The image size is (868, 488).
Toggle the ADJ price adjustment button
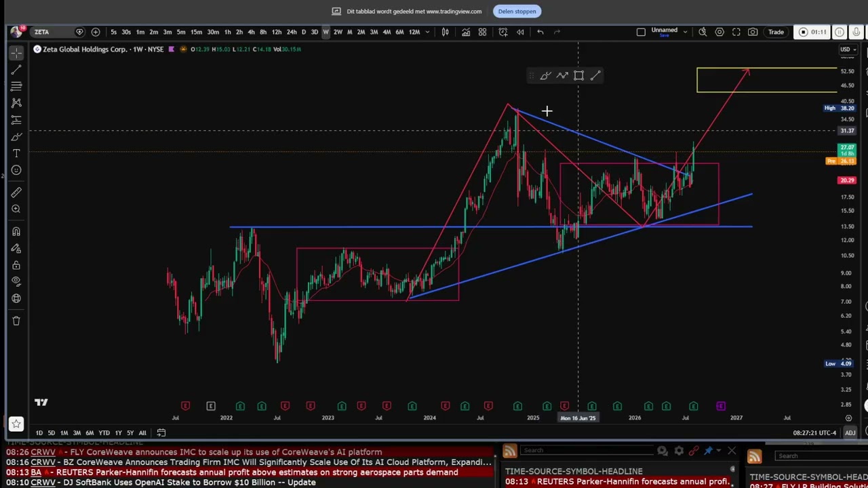pyautogui.click(x=850, y=433)
